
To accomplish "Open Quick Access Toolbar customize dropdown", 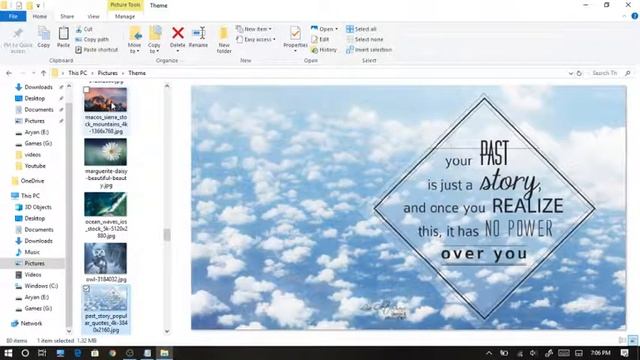I will pyautogui.click(x=38, y=6).
